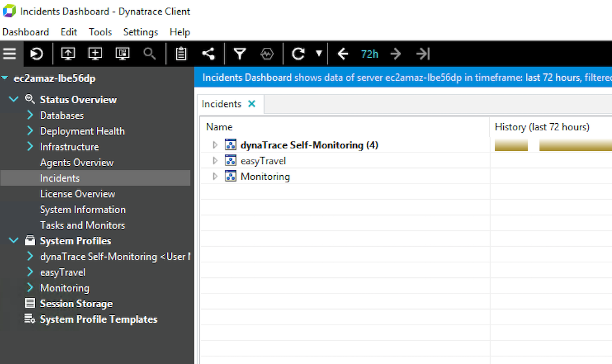612x364 pixels.
Task: Click the new dashboard plus icon
Action: (x=95, y=53)
